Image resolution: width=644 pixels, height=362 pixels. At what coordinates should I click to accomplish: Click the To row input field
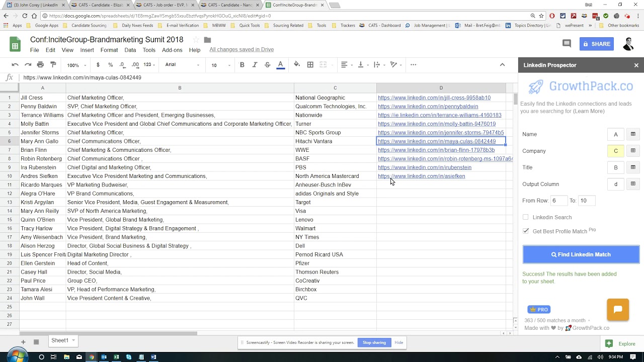click(586, 201)
